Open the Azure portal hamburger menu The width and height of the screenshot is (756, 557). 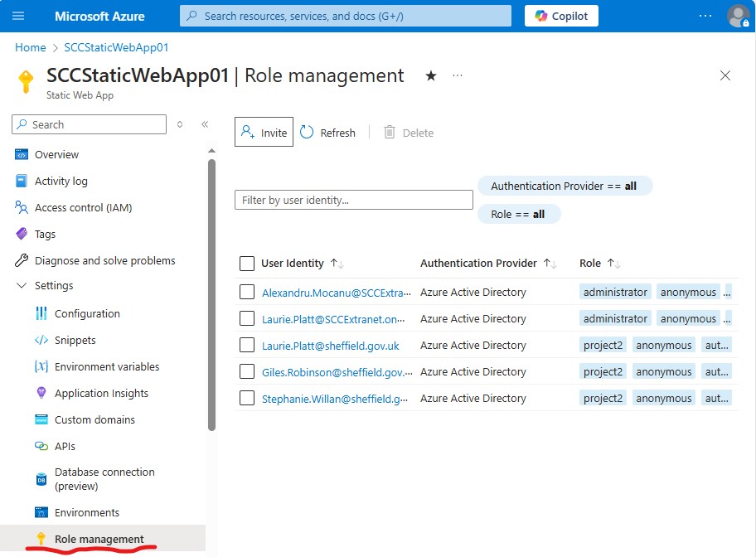[18, 16]
